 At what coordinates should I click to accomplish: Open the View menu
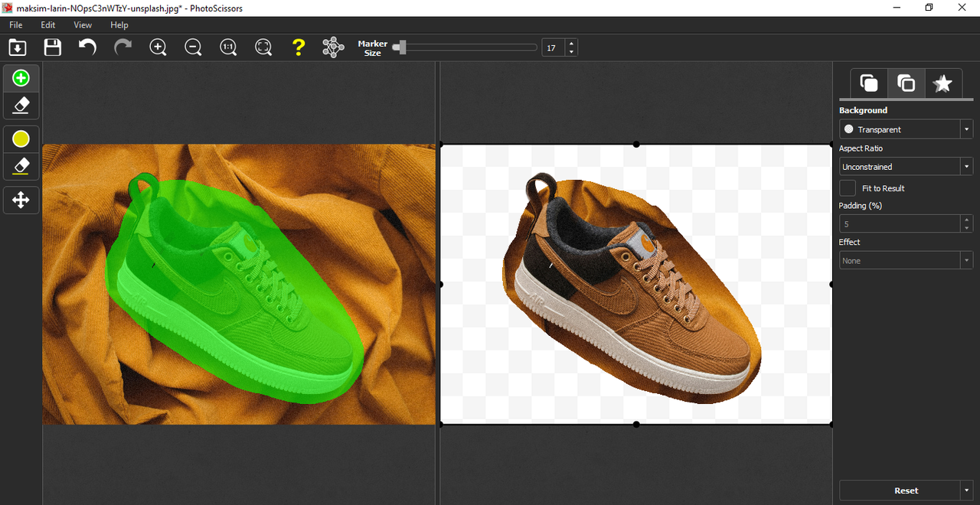[x=83, y=25]
